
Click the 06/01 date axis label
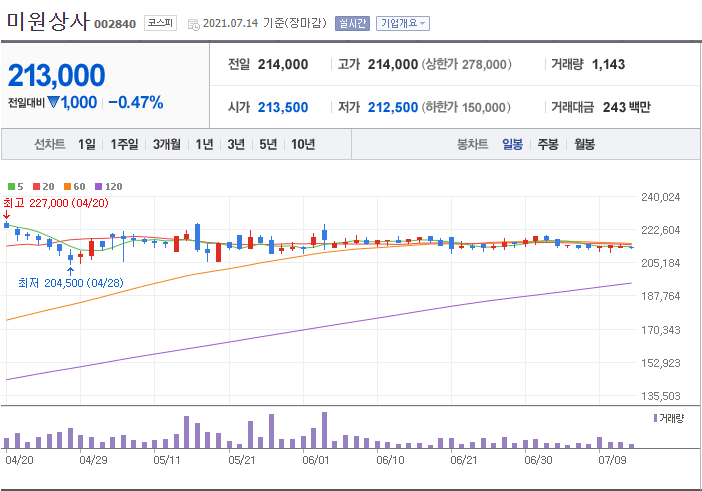pyautogui.click(x=316, y=460)
